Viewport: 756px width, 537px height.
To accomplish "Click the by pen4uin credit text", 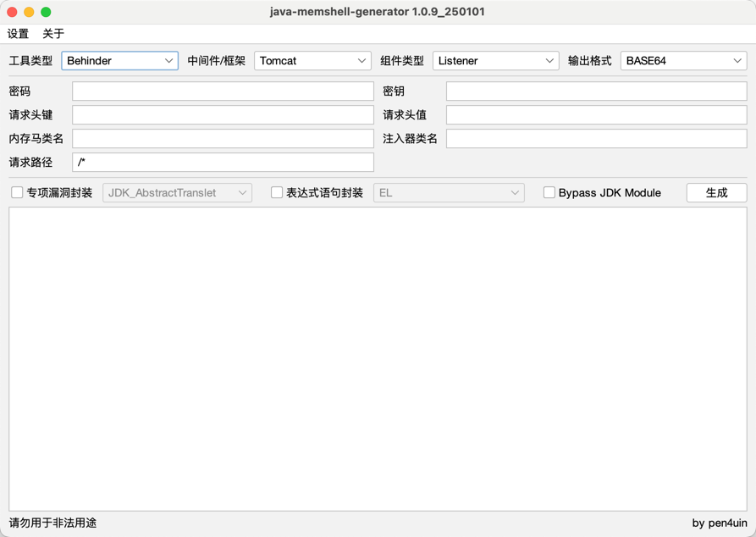I will (720, 523).
